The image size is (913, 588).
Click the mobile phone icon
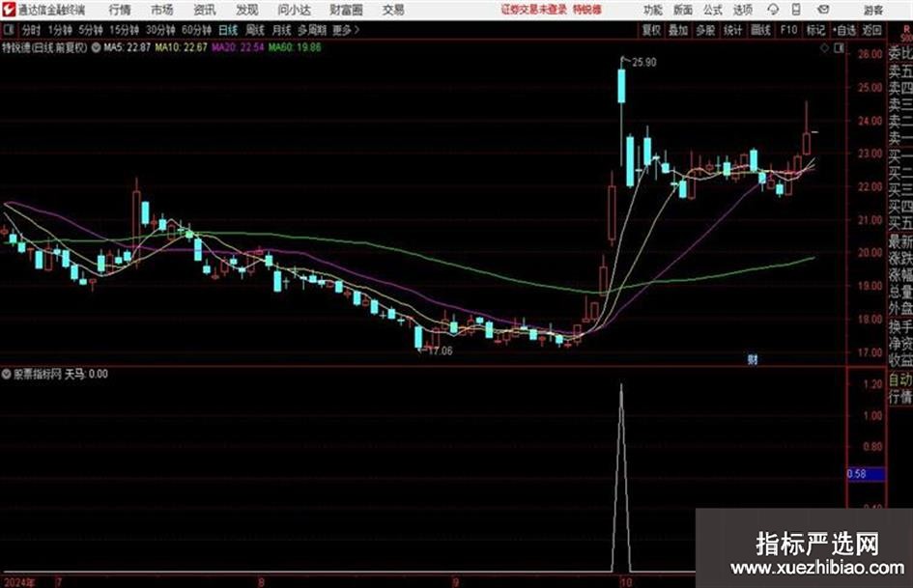(796, 10)
